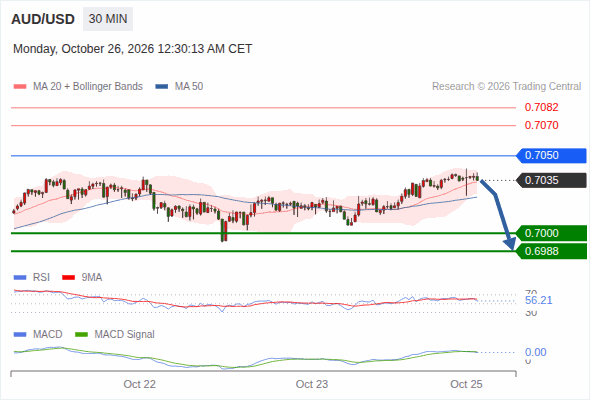This screenshot has height=400, width=590.
Task: Click the Oct 23 date axis label
Action: click(x=312, y=384)
